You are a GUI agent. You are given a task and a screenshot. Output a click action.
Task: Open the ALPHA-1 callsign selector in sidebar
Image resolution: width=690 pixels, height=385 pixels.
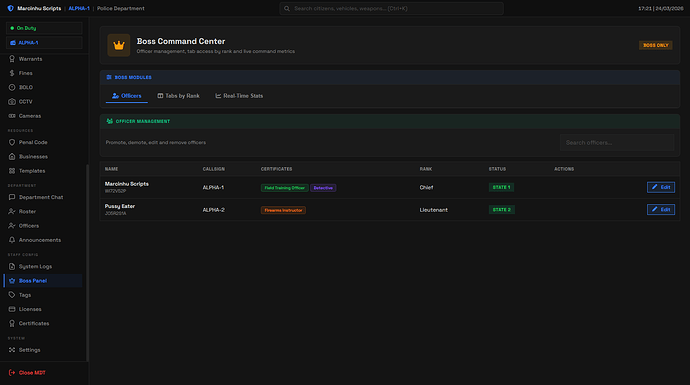(44, 43)
